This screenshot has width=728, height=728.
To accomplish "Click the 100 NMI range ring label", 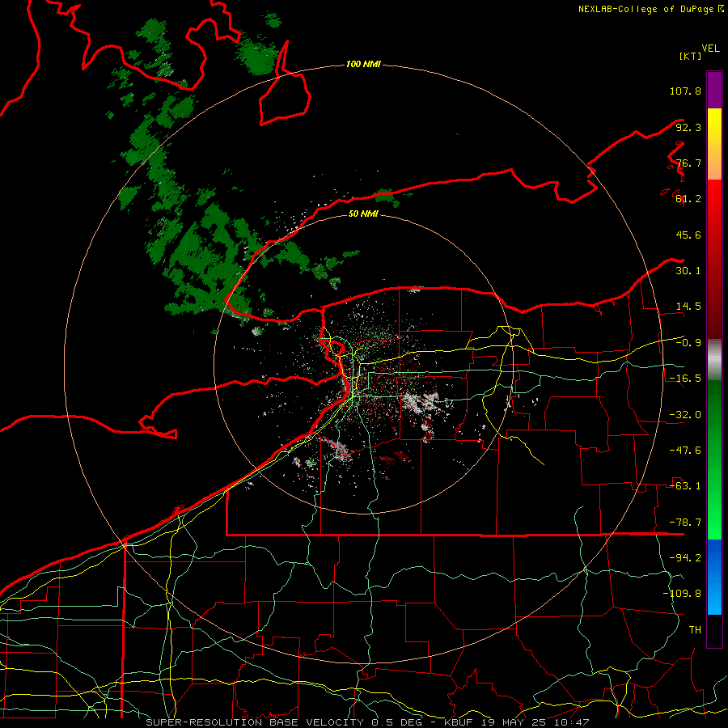I will [363, 64].
